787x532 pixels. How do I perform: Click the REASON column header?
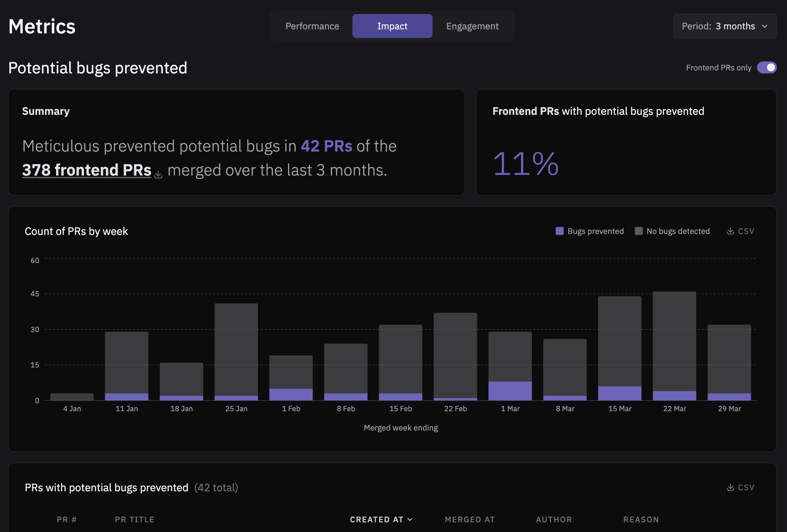point(641,519)
